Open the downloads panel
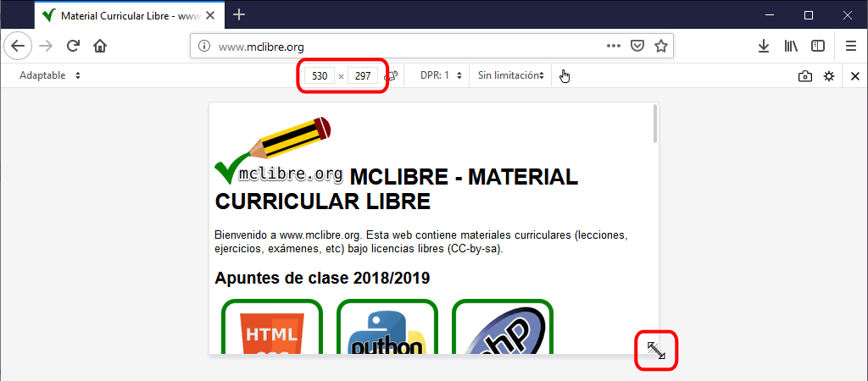 pyautogui.click(x=764, y=47)
